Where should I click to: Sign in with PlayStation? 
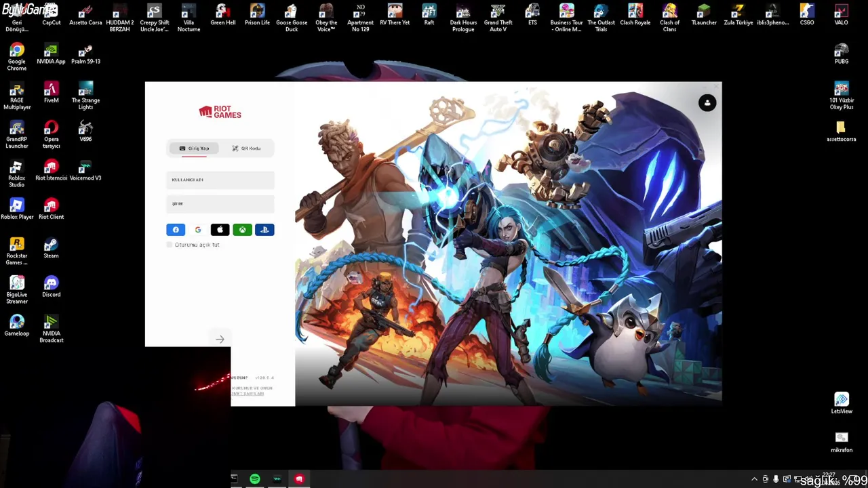pyautogui.click(x=264, y=230)
